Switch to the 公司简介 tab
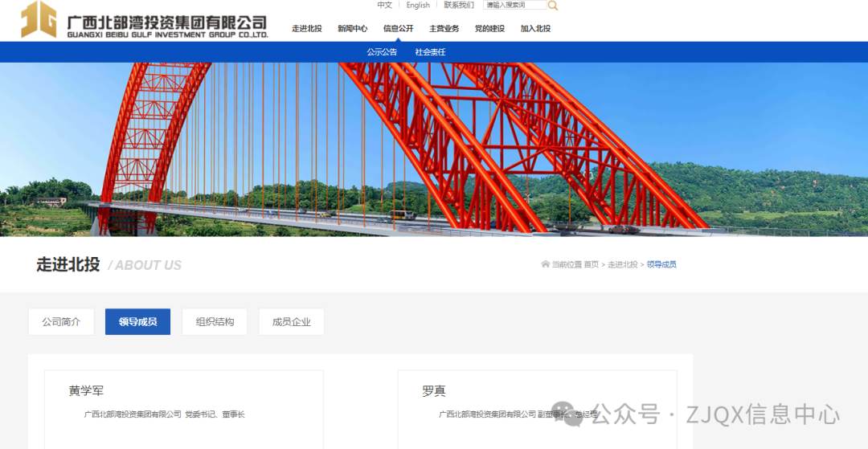 (x=61, y=322)
